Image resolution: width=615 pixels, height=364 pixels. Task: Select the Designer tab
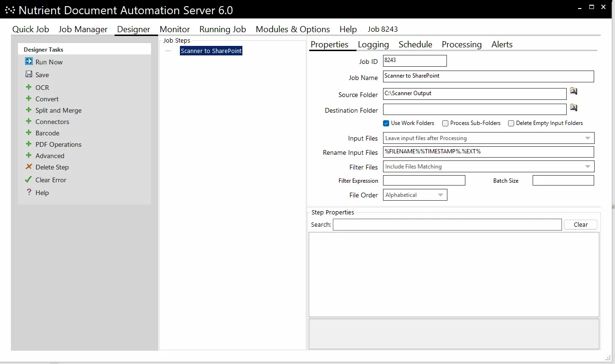pos(134,29)
